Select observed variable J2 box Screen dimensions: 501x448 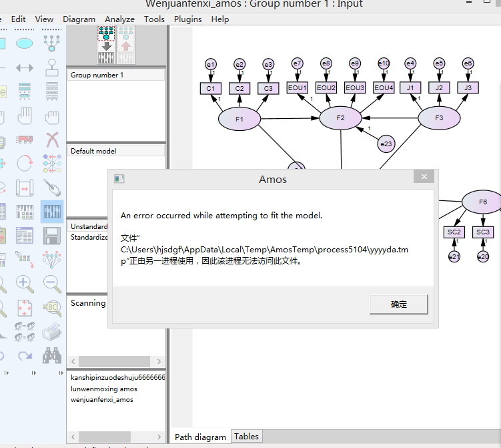[x=439, y=87]
